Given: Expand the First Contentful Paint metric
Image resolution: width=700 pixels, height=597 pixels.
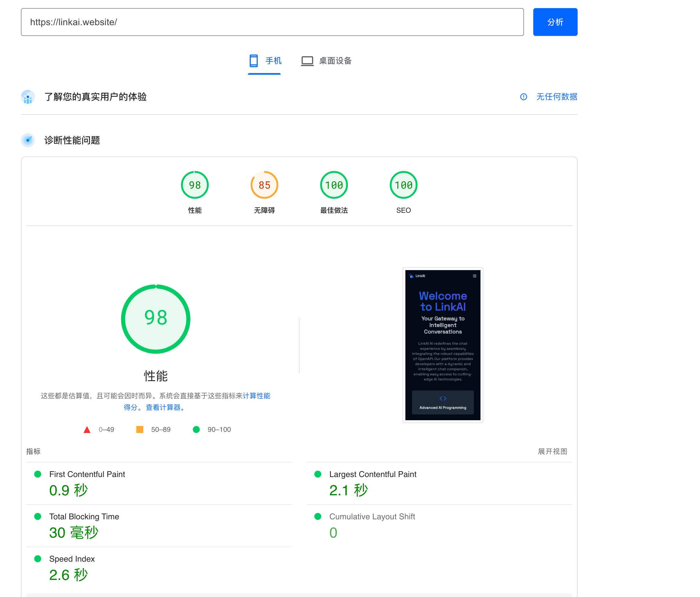Looking at the screenshot, I should point(87,474).
